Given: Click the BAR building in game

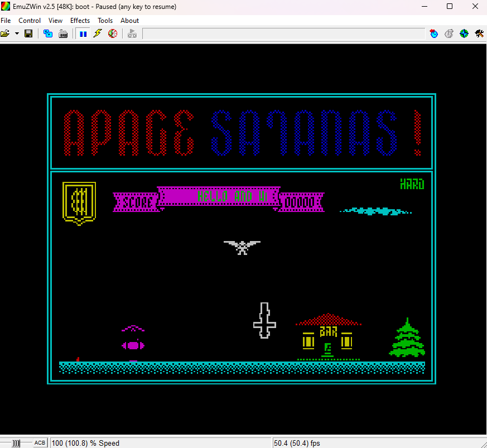Looking at the screenshot, I should pyautogui.click(x=328, y=337).
